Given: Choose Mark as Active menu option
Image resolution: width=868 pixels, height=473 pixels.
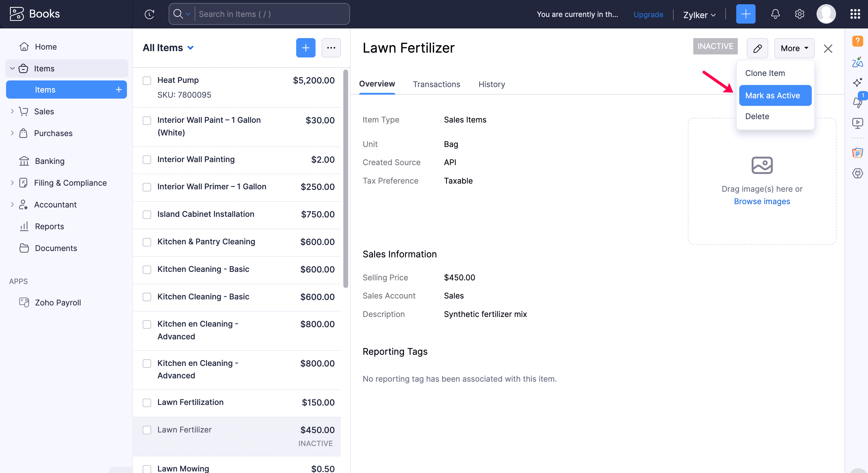Looking at the screenshot, I should point(775,95).
